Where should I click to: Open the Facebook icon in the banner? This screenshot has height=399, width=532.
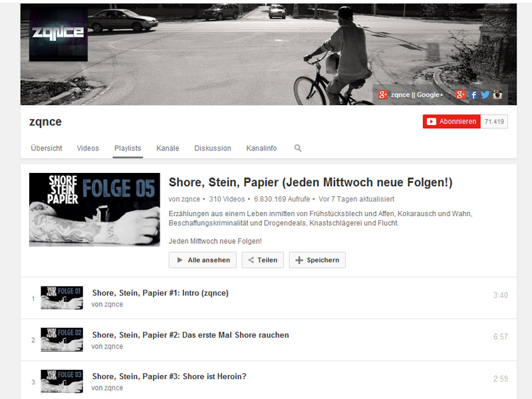click(473, 94)
